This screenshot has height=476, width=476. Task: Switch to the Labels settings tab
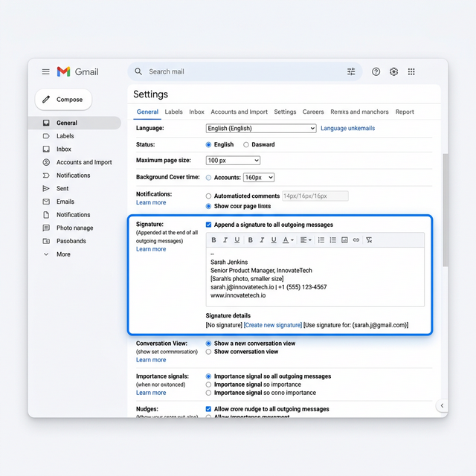click(173, 112)
